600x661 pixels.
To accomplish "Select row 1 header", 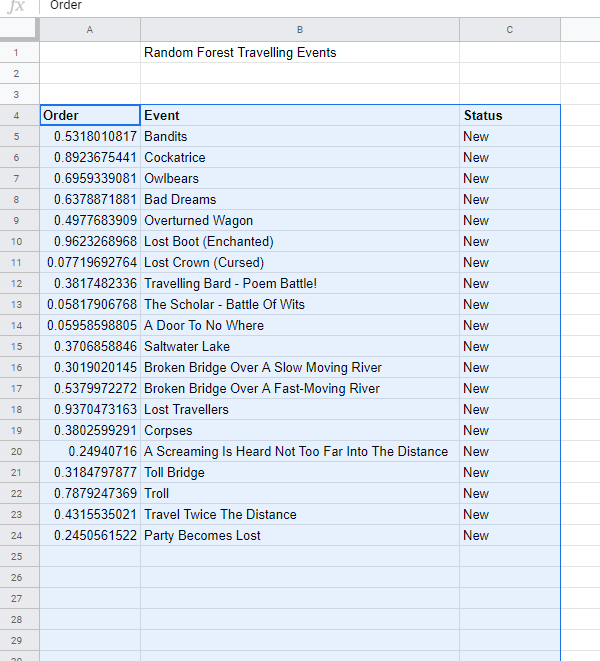I will tap(16, 53).
